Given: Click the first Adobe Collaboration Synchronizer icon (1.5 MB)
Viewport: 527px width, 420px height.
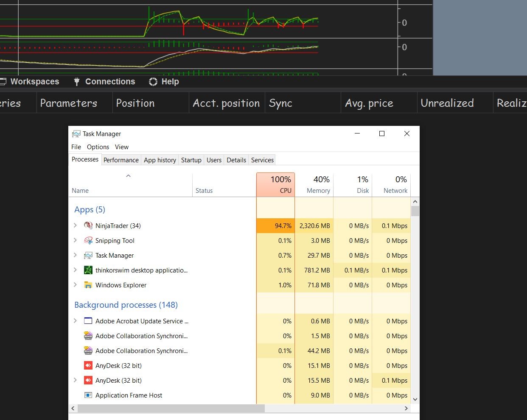Looking at the screenshot, I should [x=88, y=336].
